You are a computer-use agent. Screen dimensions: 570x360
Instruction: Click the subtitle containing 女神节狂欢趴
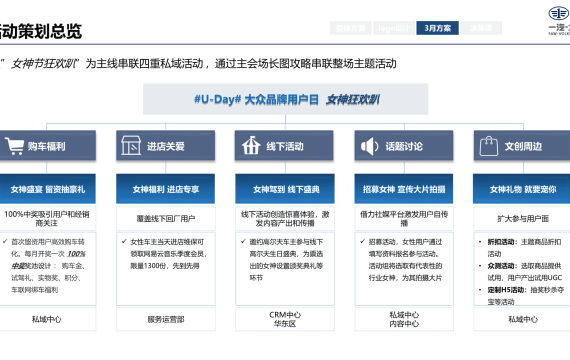[x=198, y=64]
